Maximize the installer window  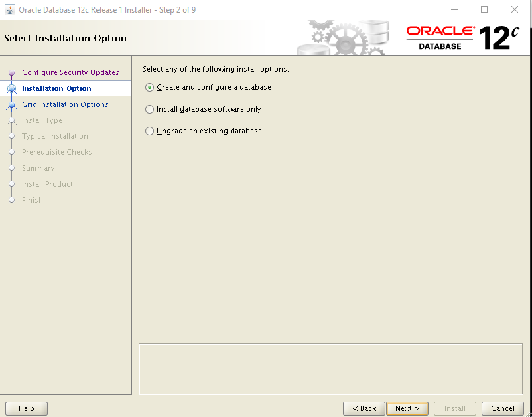(x=484, y=9)
